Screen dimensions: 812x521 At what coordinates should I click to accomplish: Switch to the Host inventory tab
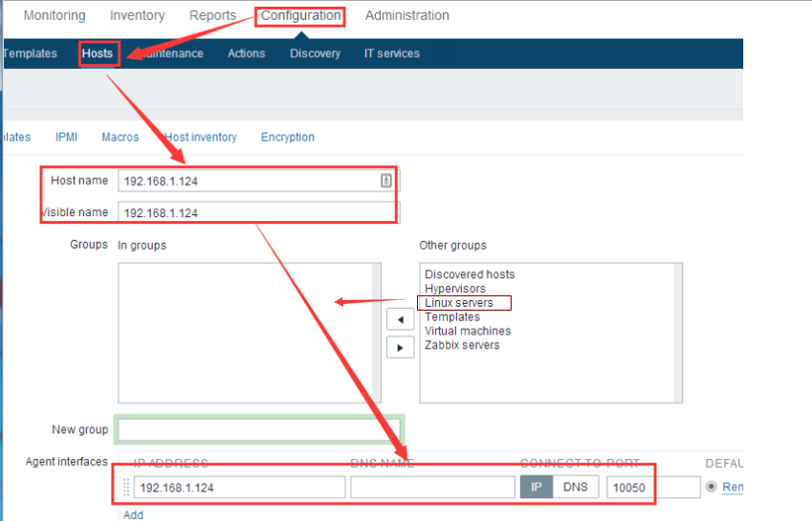pos(201,137)
